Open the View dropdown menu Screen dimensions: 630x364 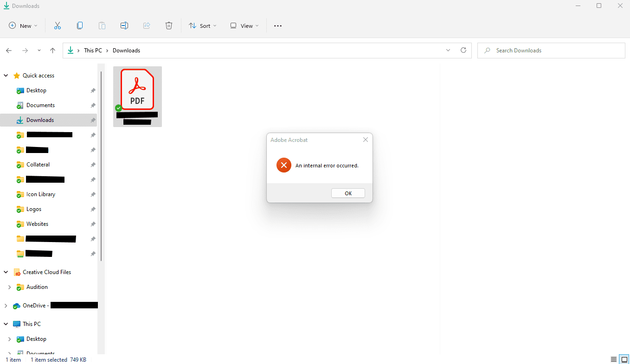coord(244,26)
